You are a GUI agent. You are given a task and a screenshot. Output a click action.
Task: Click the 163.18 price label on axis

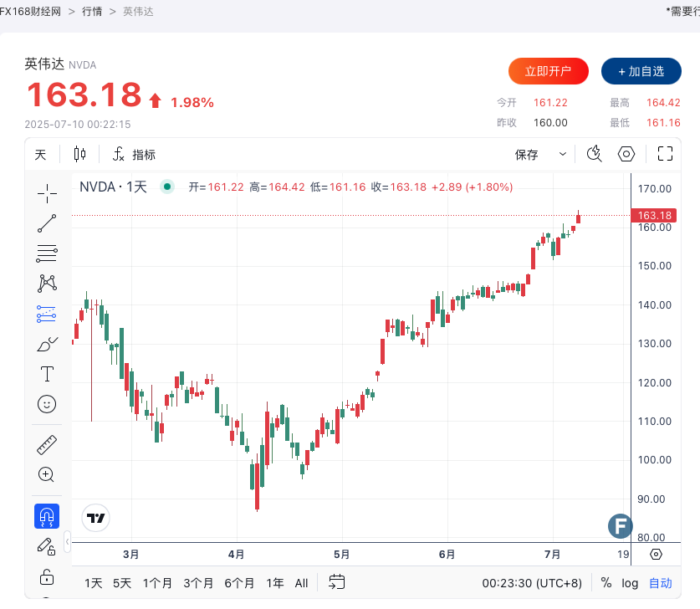653,215
